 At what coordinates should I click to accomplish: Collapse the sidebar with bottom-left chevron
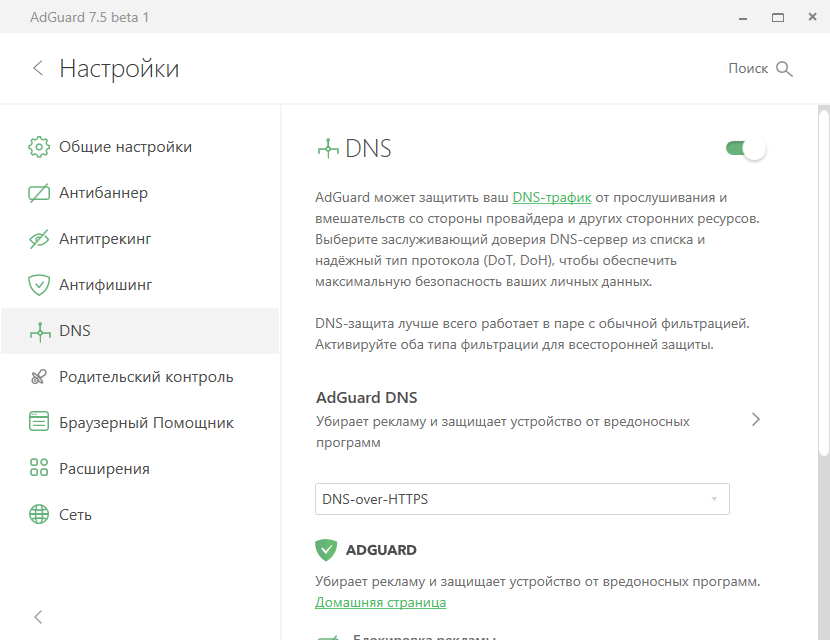coord(38,617)
